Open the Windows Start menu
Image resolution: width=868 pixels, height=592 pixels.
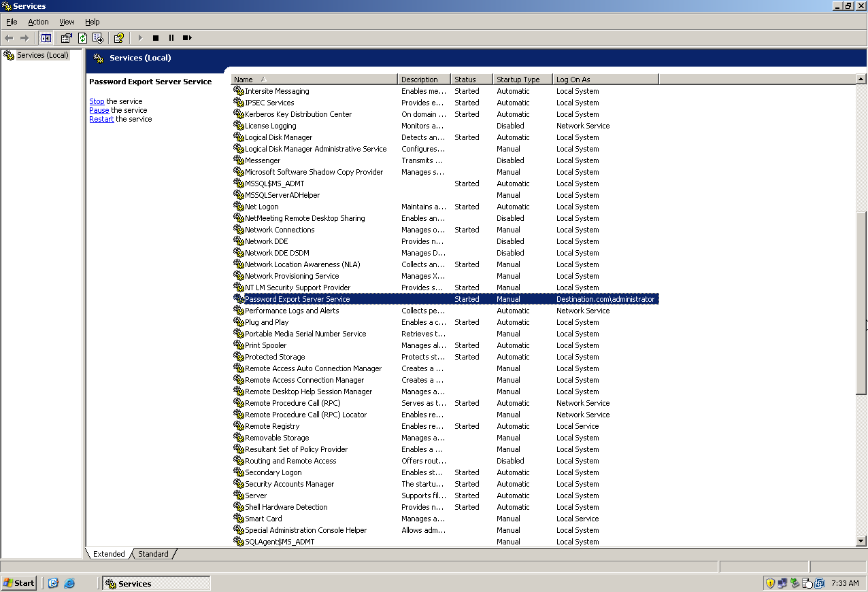click(x=19, y=583)
